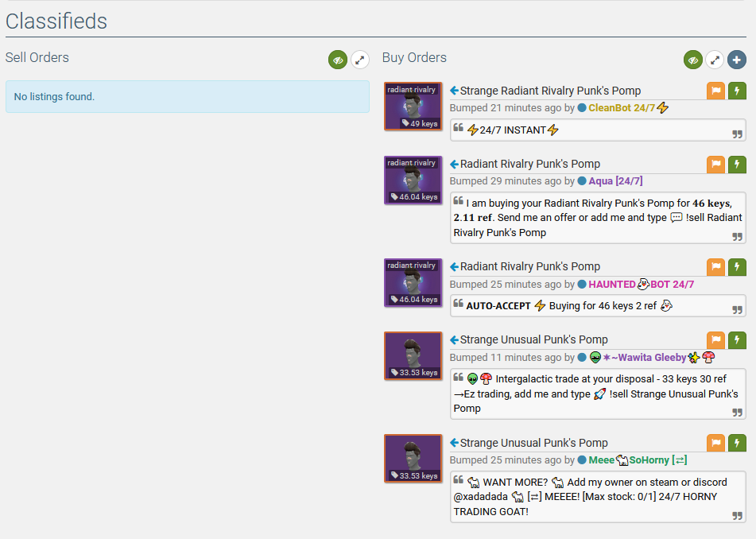The image size is (756, 539).
Task: Click the blue arrow beside Meee SoHorny's listing title
Action: click(454, 443)
